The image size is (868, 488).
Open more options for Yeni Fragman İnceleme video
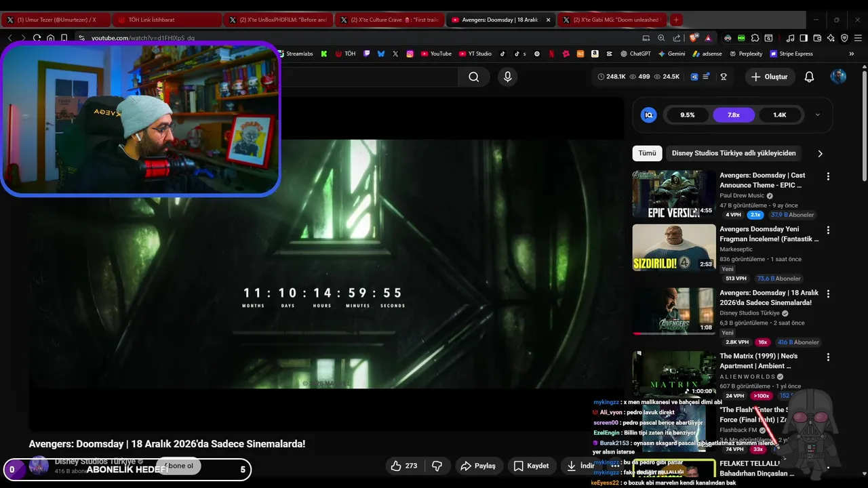pyautogui.click(x=828, y=230)
